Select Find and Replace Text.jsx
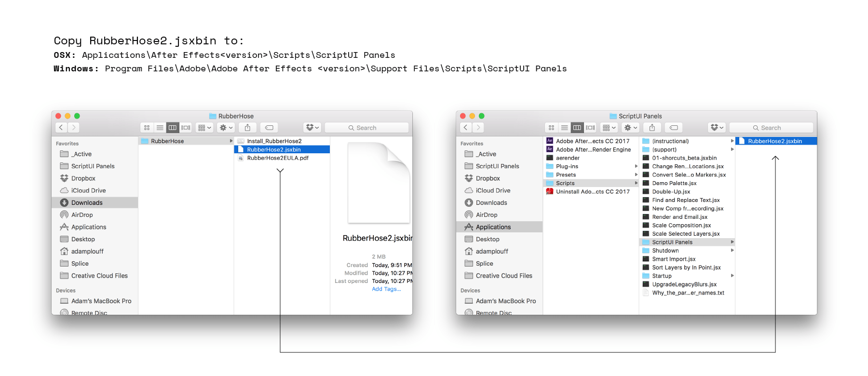 tap(687, 201)
